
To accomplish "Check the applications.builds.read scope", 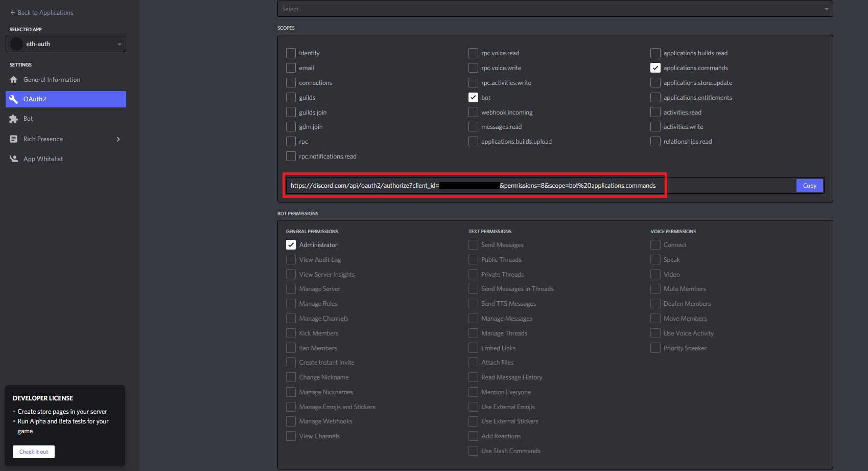I will click(655, 53).
